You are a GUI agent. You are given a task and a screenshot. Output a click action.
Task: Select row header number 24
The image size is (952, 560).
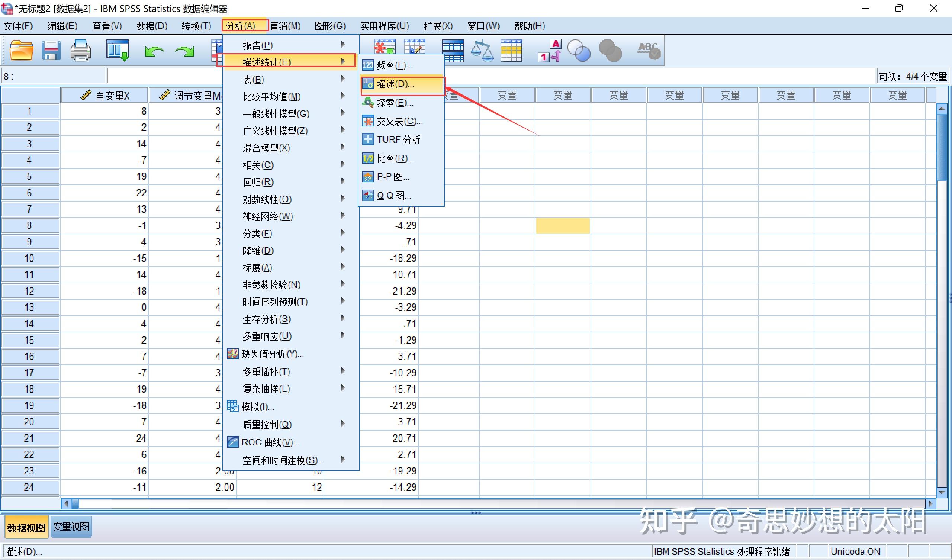[x=30, y=487]
